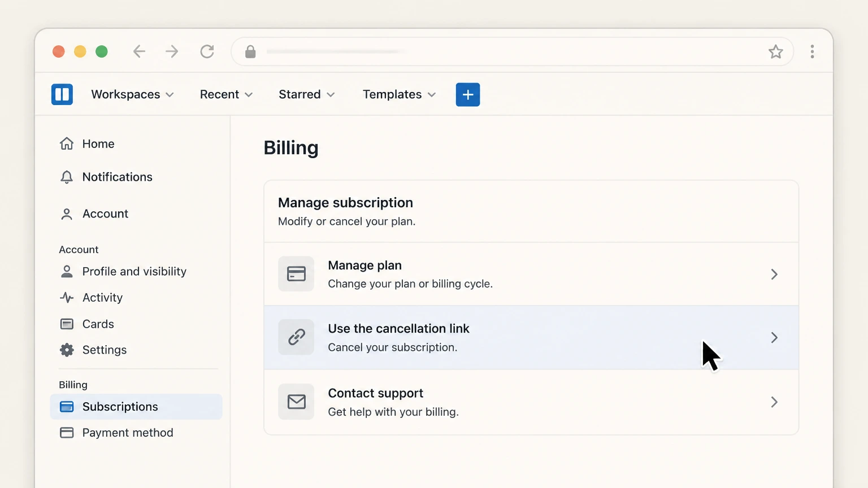
Task: Click 'Cancel your subscription.' text
Action: tap(393, 347)
